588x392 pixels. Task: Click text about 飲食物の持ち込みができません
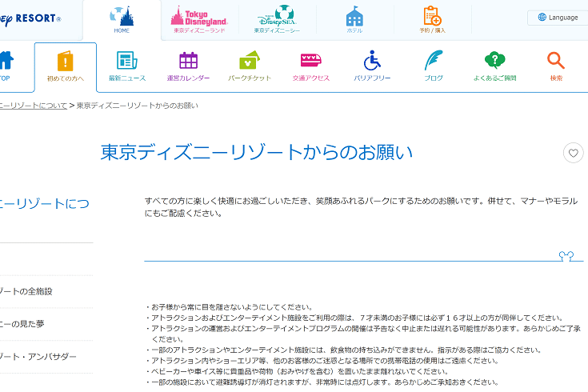pos(343,350)
